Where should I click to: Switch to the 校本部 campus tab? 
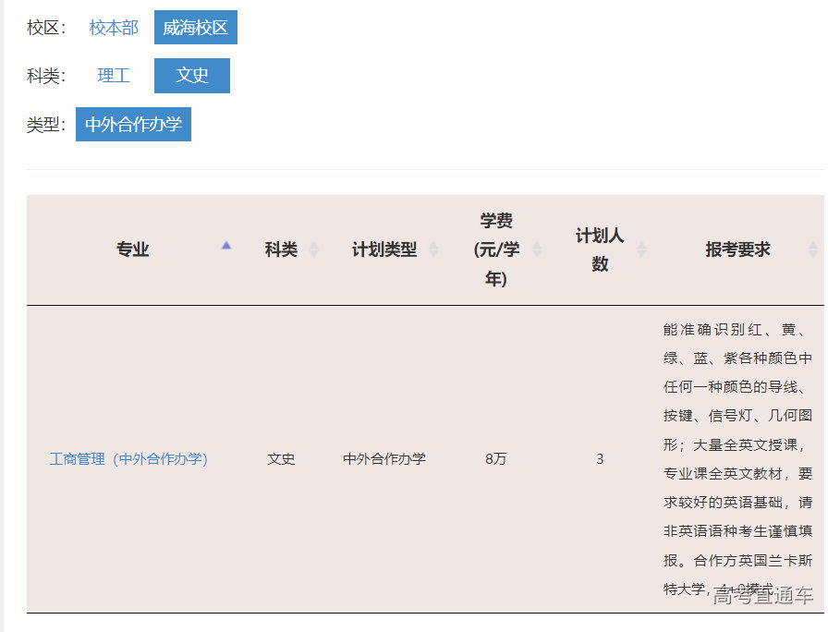pos(113,27)
